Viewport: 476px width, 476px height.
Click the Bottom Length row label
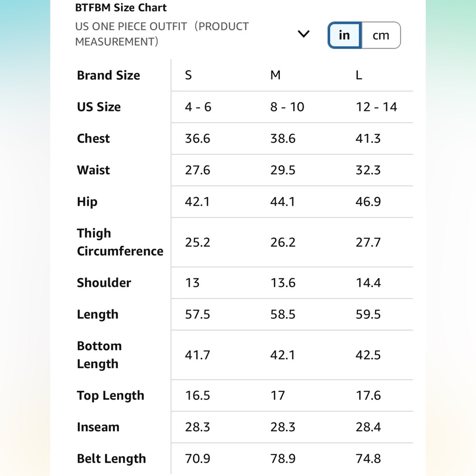point(99,355)
